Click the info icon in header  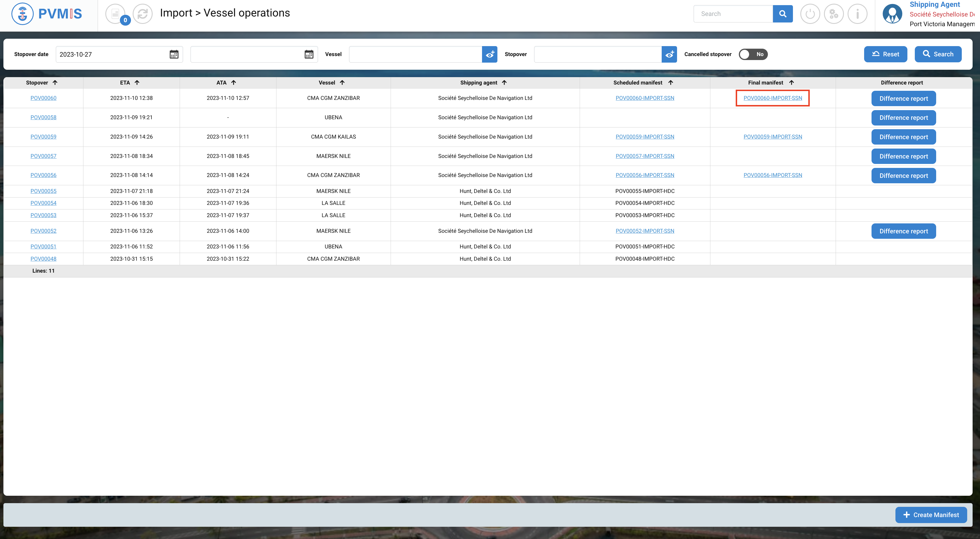[x=857, y=14]
